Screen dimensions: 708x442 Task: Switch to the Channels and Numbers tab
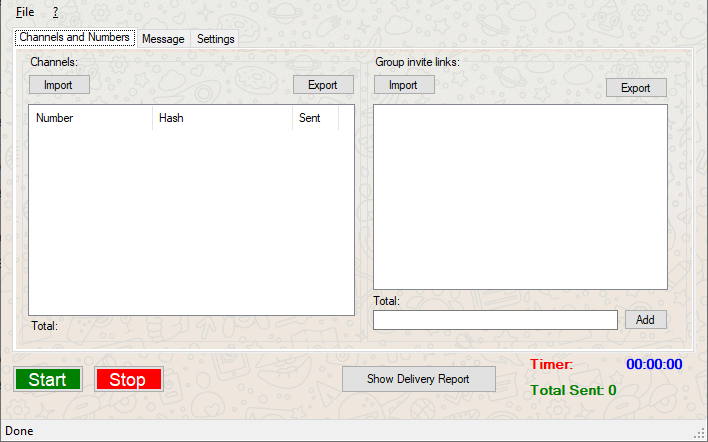tap(74, 38)
